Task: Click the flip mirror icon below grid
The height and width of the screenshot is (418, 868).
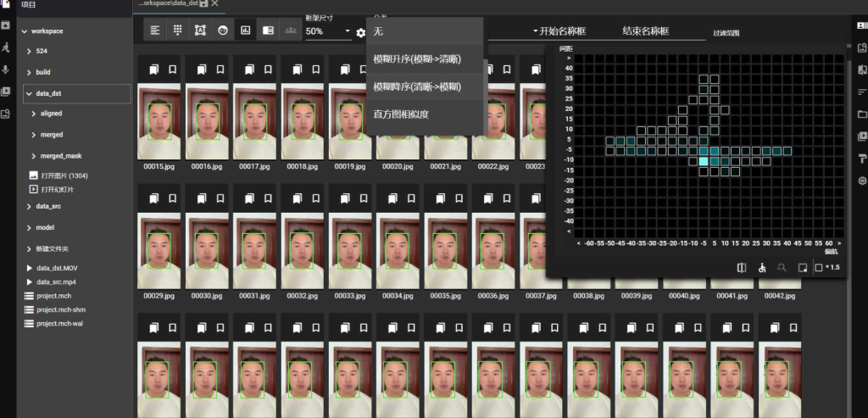Action: 742,267
